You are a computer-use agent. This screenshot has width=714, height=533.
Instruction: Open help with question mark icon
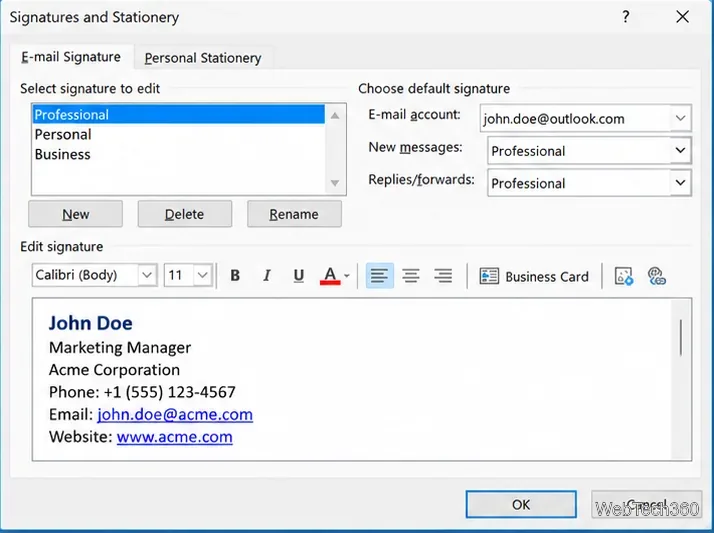click(626, 17)
